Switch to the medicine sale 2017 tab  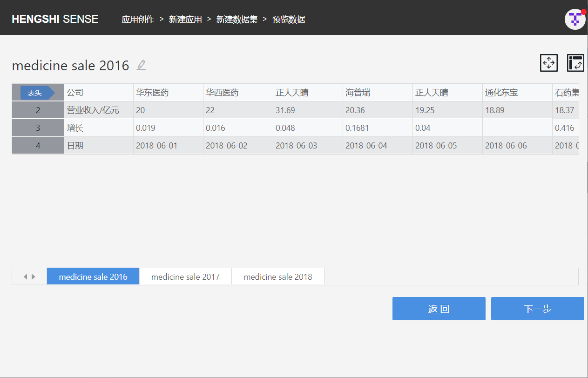(x=185, y=277)
